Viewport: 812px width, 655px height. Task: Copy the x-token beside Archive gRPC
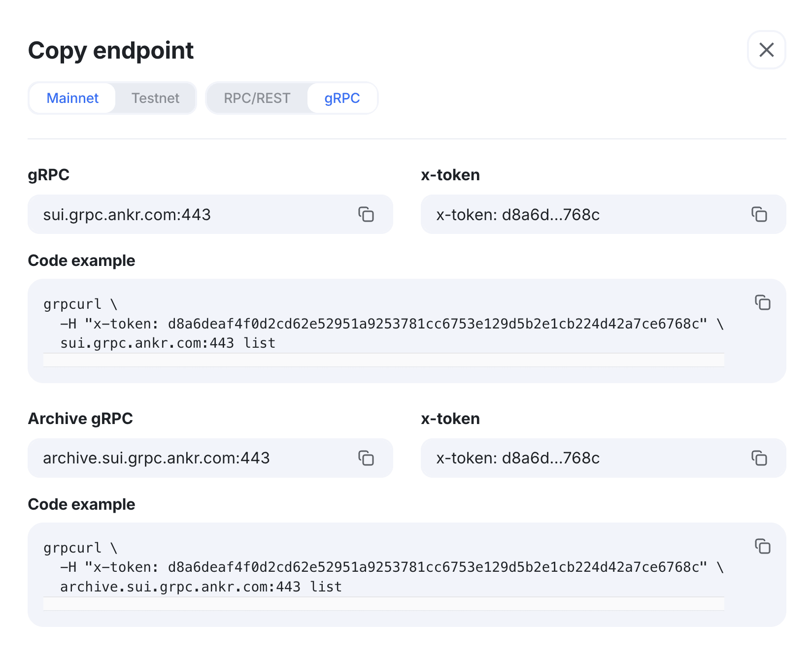click(759, 458)
